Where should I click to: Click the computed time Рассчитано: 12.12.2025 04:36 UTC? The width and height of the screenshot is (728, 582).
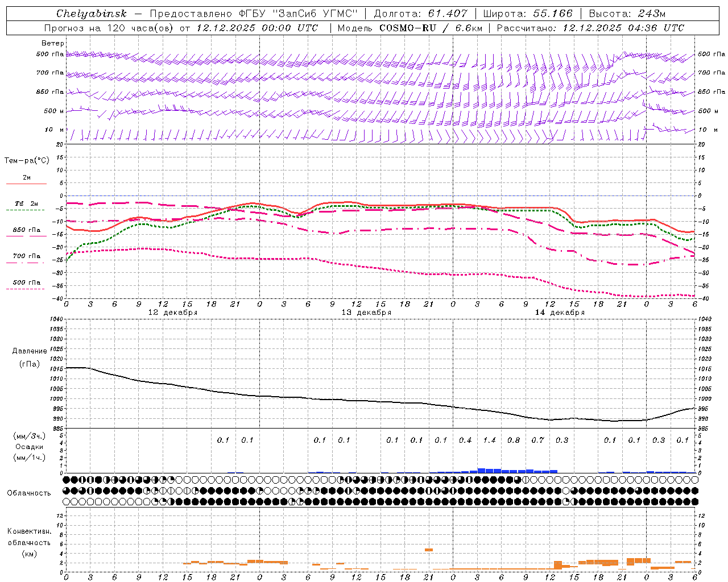pyautogui.click(x=590, y=28)
